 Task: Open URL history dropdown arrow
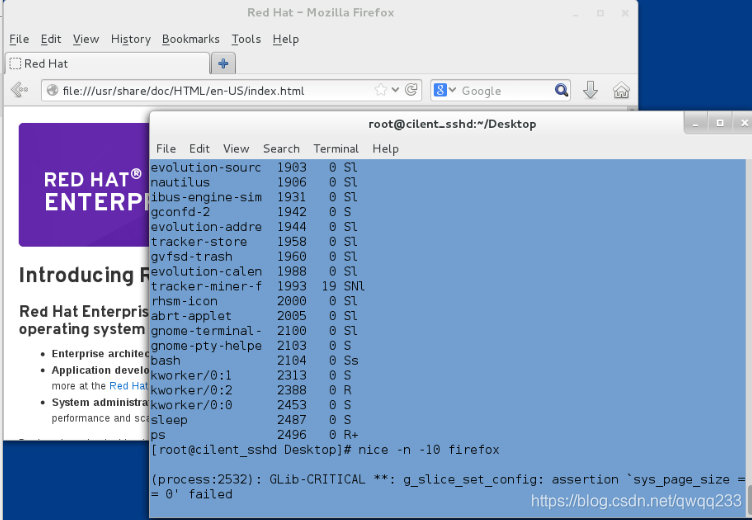[x=395, y=90]
